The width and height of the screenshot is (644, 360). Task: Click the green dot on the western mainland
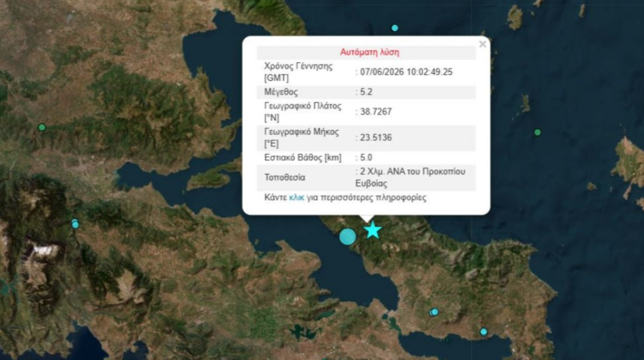(x=42, y=127)
